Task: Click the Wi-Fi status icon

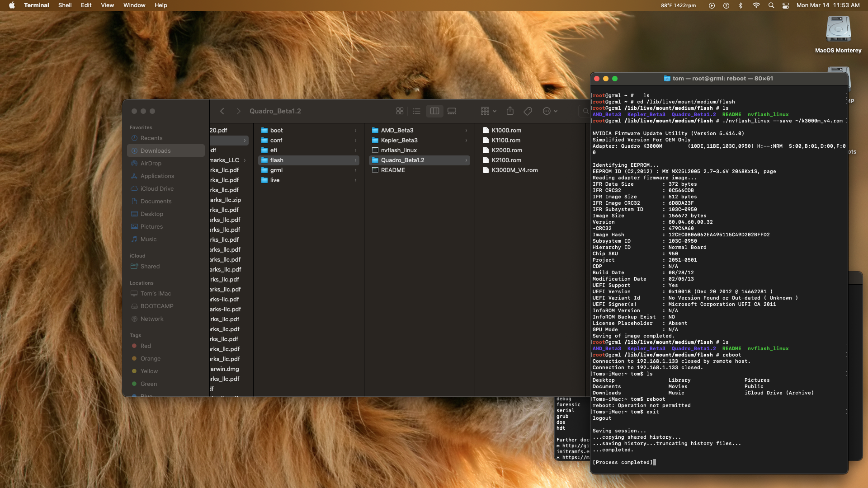Action: coord(756,5)
